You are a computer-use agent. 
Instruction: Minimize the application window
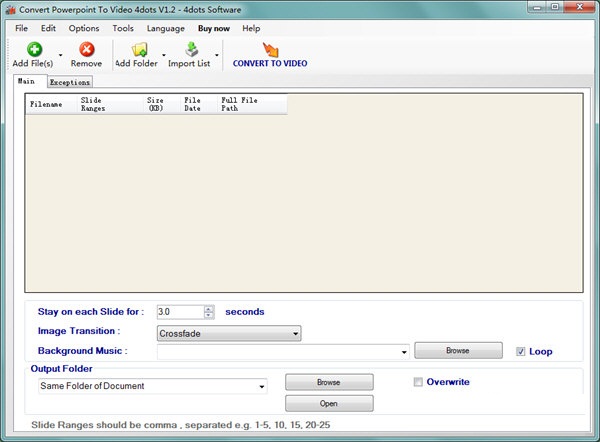pyautogui.click(x=537, y=7)
